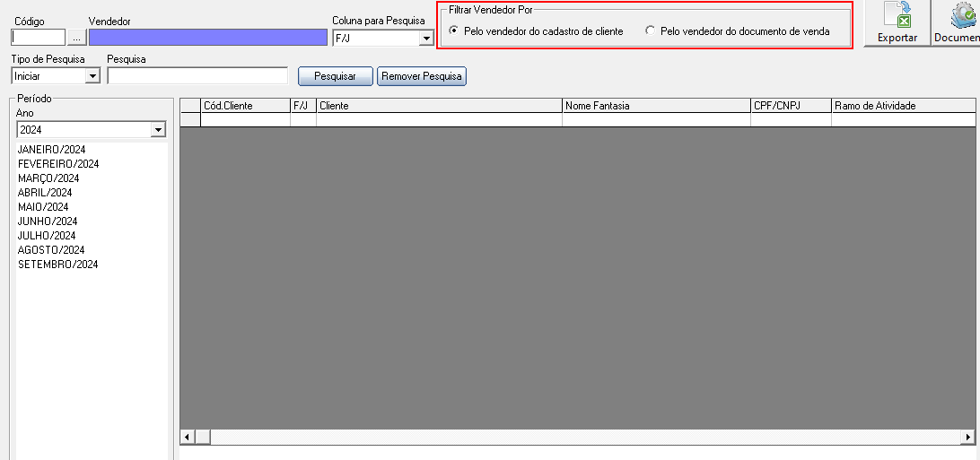
Task: Select JANEIRO/2024 in the period list
Action: (x=52, y=150)
